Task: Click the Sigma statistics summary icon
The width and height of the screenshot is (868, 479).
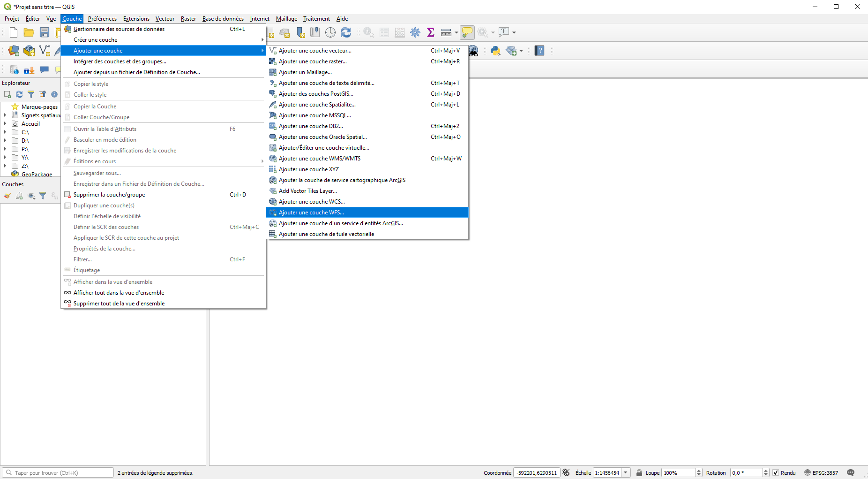Action: [430, 32]
